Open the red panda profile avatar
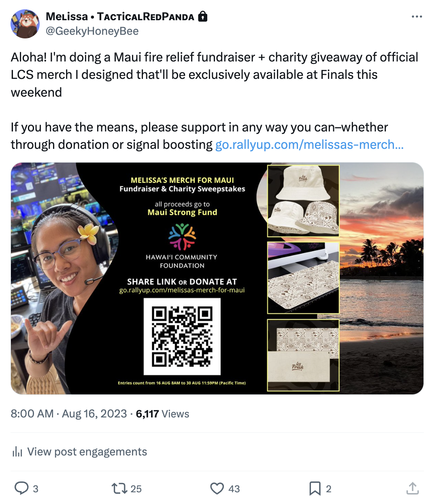 25,24
